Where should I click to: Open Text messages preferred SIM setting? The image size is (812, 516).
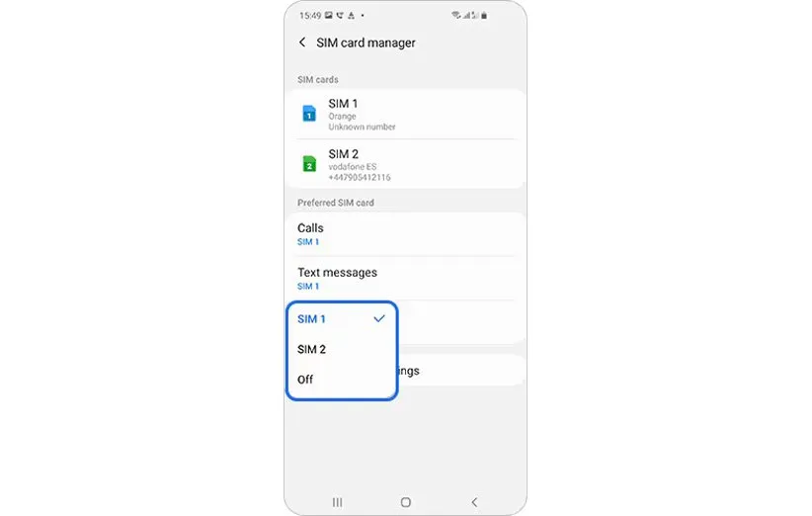(x=405, y=278)
